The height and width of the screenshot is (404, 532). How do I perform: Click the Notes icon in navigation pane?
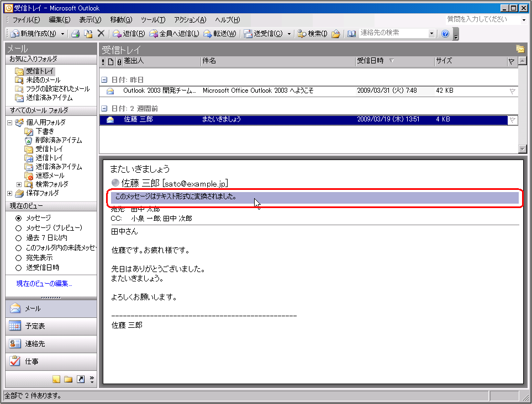pos(56,379)
